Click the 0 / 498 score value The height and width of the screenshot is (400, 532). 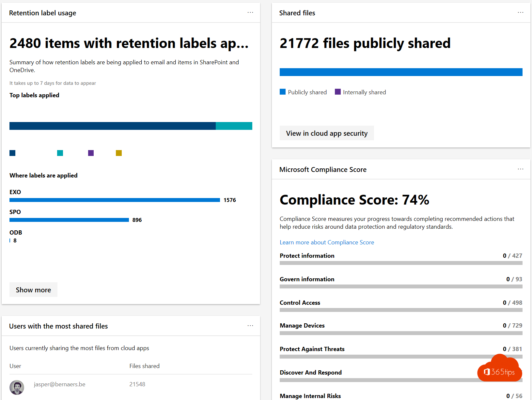click(512, 303)
